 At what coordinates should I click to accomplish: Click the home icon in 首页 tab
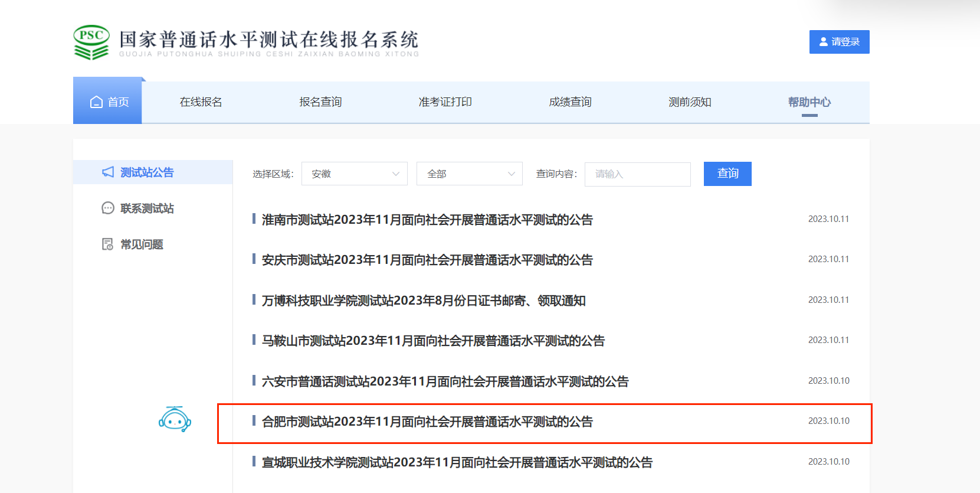96,102
